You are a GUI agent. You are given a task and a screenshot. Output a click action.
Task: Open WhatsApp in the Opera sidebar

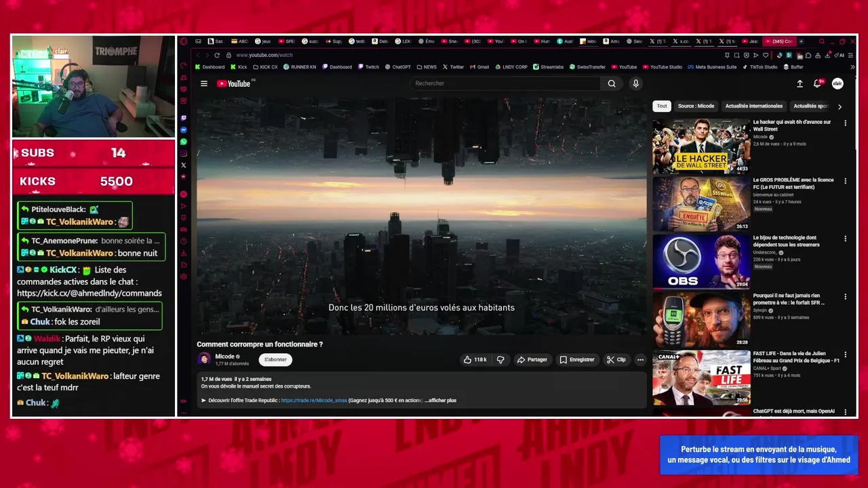click(184, 142)
